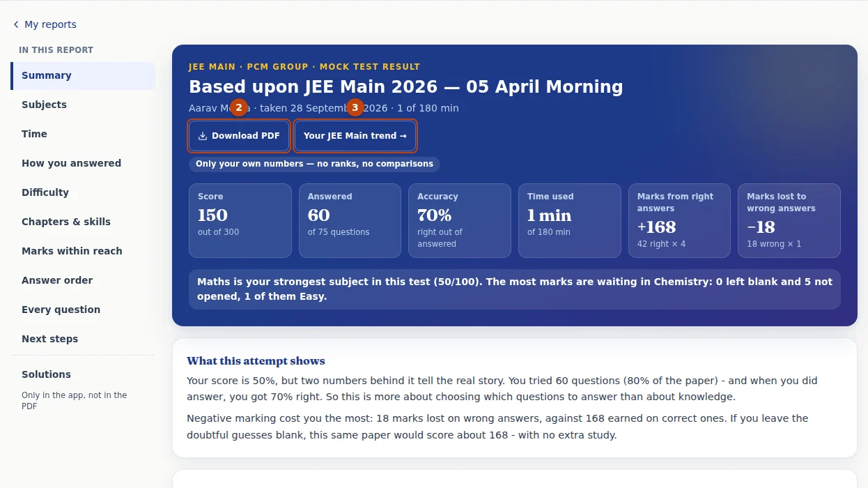Jump to Answer order

pos(83,280)
